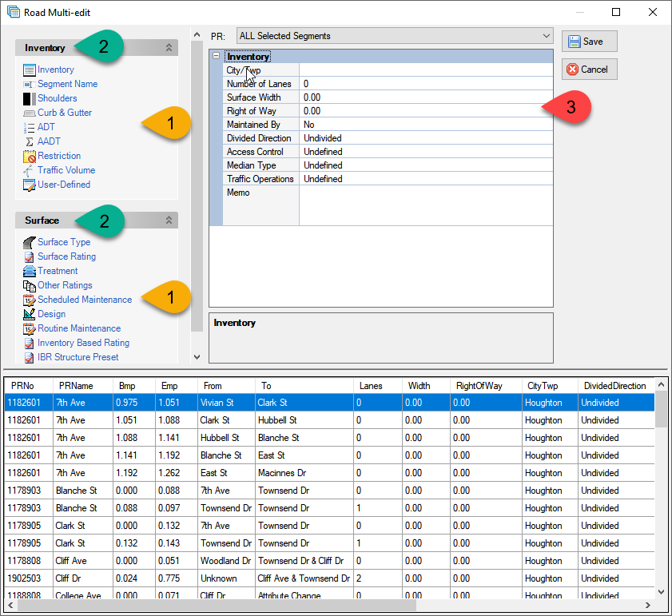The height and width of the screenshot is (616, 672).
Task: Click the Treatment icon
Action: click(x=29, y=272)
